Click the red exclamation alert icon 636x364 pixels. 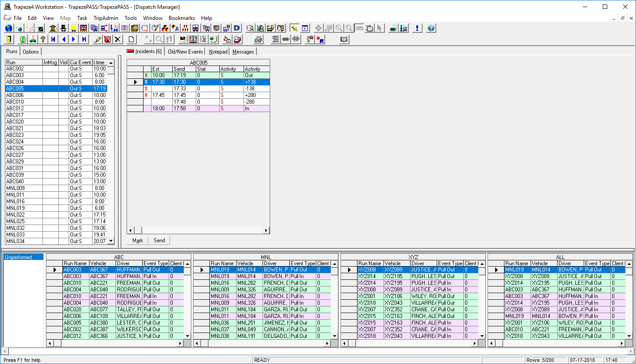click(x=416, y=28)
